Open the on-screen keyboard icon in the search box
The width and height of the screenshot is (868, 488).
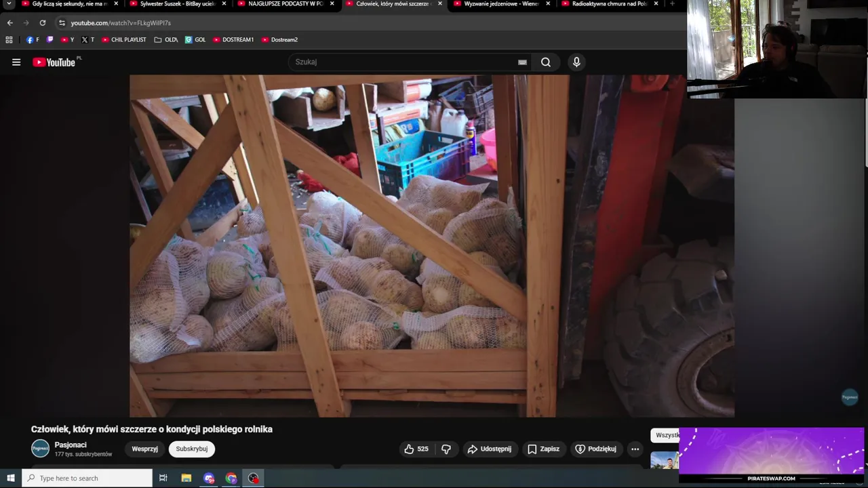click(x=522, y=62)
